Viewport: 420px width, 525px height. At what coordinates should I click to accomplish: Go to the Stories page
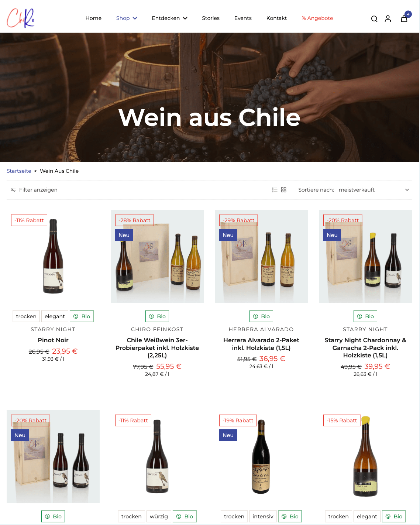tap(211, 18)
